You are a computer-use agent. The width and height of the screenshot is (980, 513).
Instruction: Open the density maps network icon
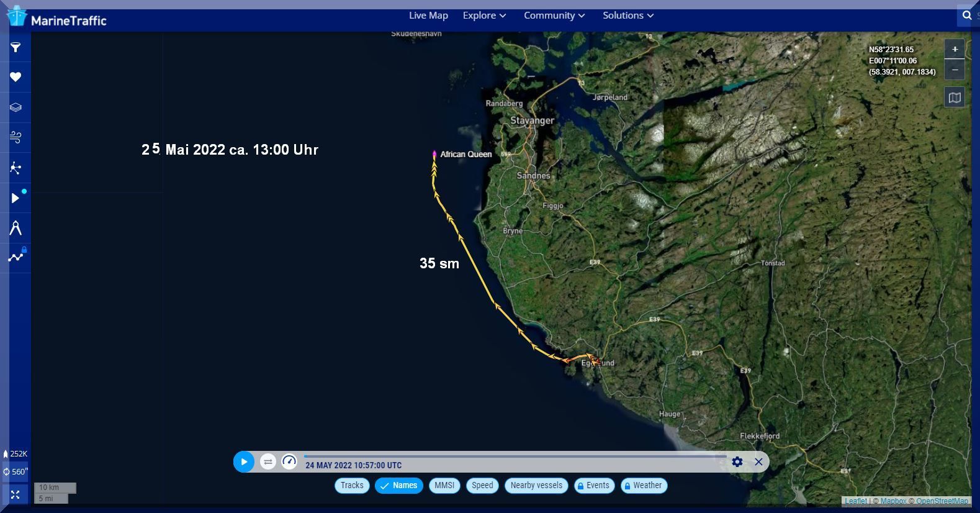[16, 168]
